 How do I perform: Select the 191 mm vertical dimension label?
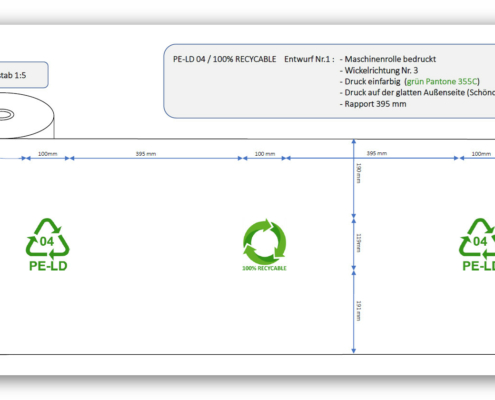tap(359, 311)
